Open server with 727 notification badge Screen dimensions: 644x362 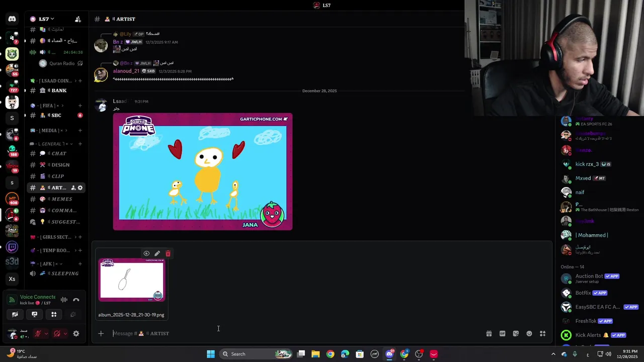[x=12, y=86]
